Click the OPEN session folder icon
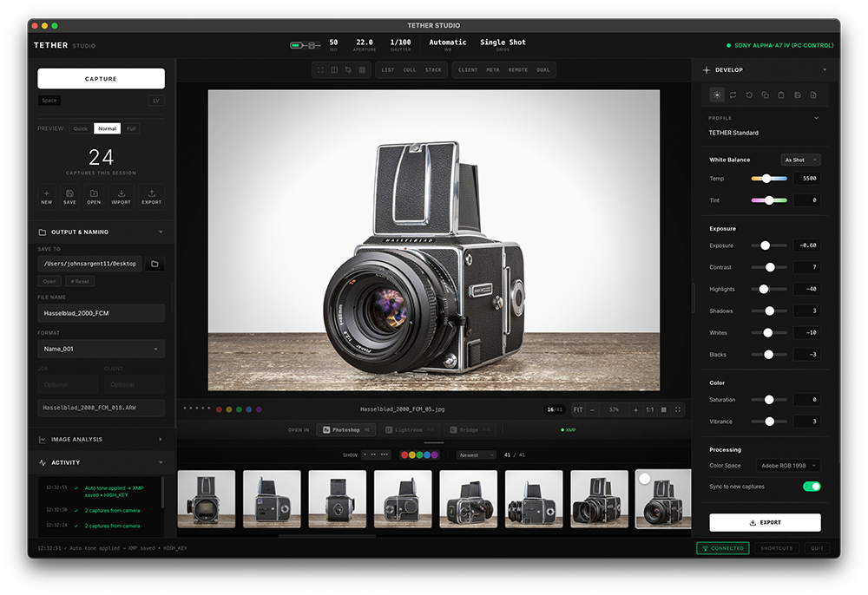 coord(94,197)
